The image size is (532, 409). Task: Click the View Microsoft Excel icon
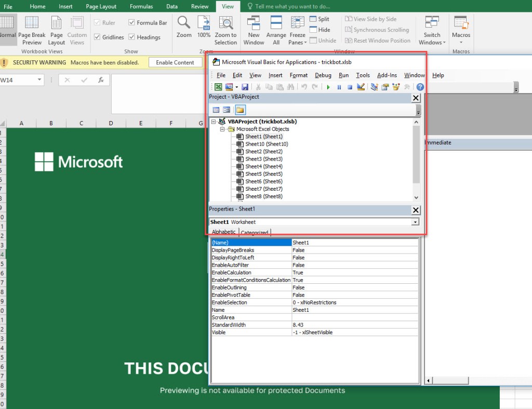tap(219, 87)
